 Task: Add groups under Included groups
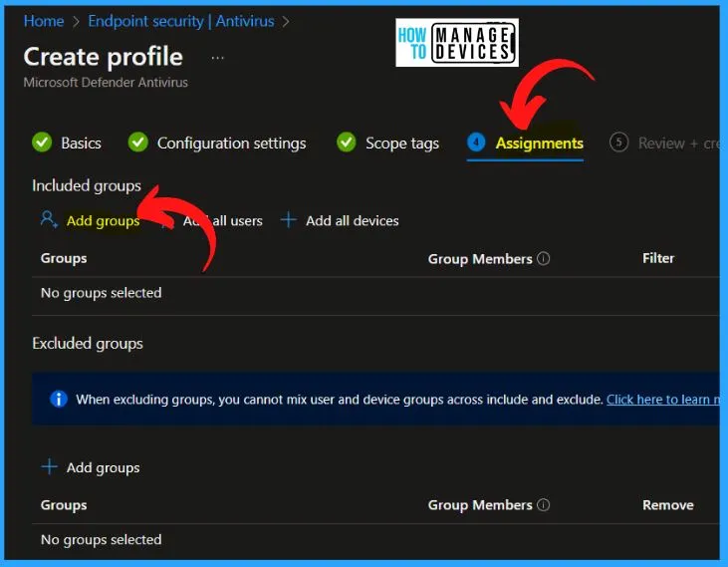[103, 220]
